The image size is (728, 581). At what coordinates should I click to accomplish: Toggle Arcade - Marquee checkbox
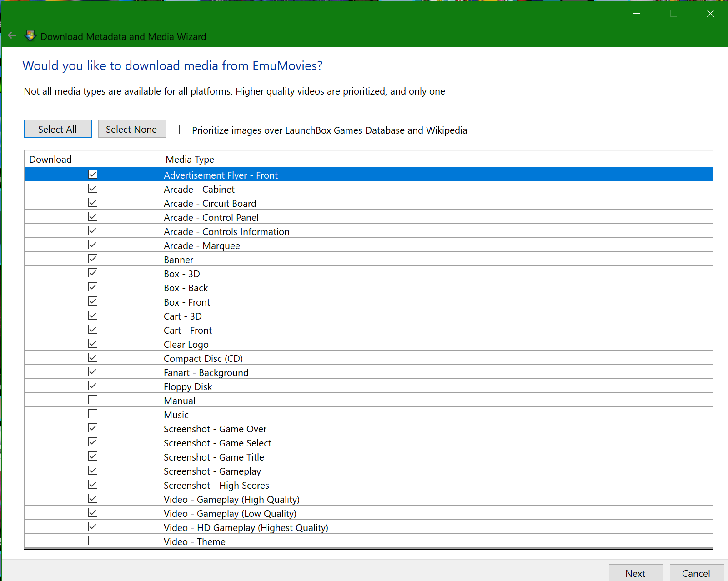pyautogui.click(x=93, y=245)
